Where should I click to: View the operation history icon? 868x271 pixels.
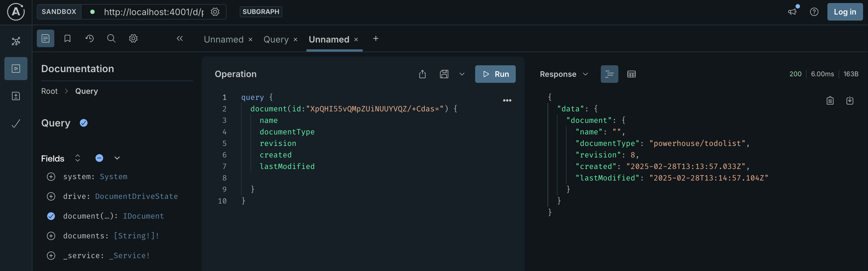(89, 38)
